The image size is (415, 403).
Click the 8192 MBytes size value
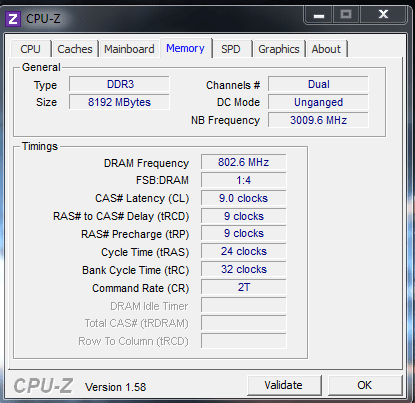click(x=119, y=102)
